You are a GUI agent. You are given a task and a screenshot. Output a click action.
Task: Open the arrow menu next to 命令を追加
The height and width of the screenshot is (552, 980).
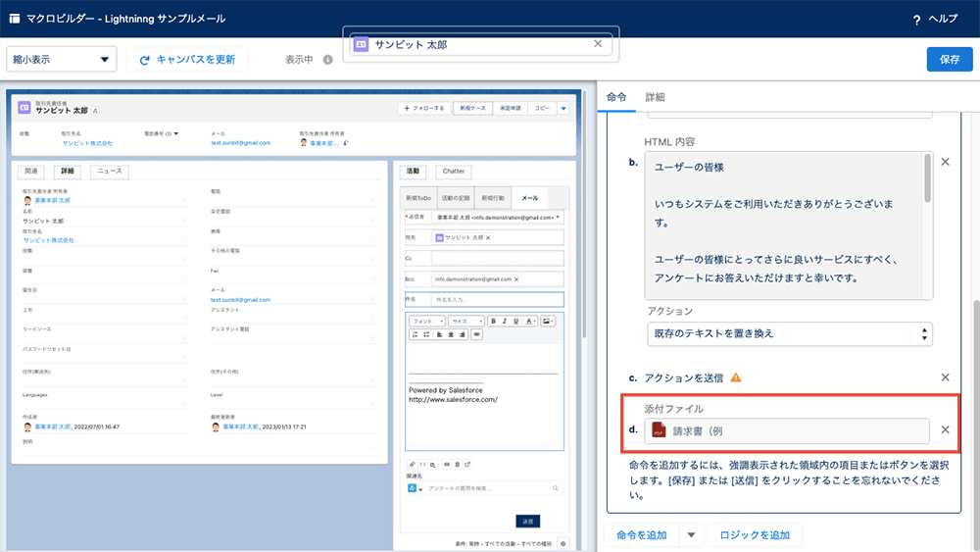pos(691,535)
